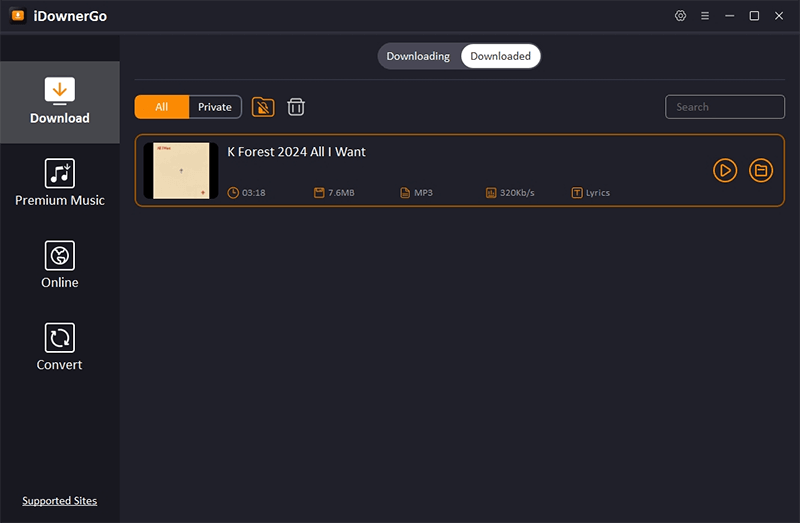Open the hamburger menu in title bar
The image size is (800, 523).
(705, 16)
